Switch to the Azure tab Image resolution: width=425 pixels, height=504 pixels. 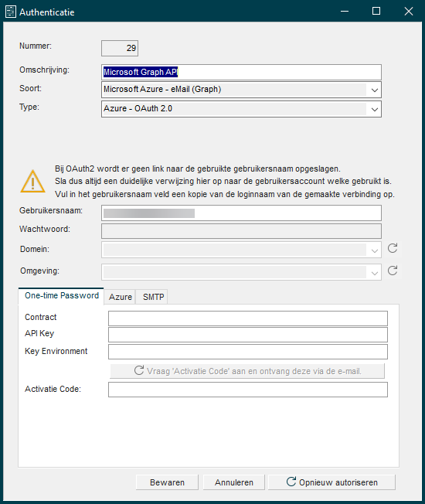120,297
